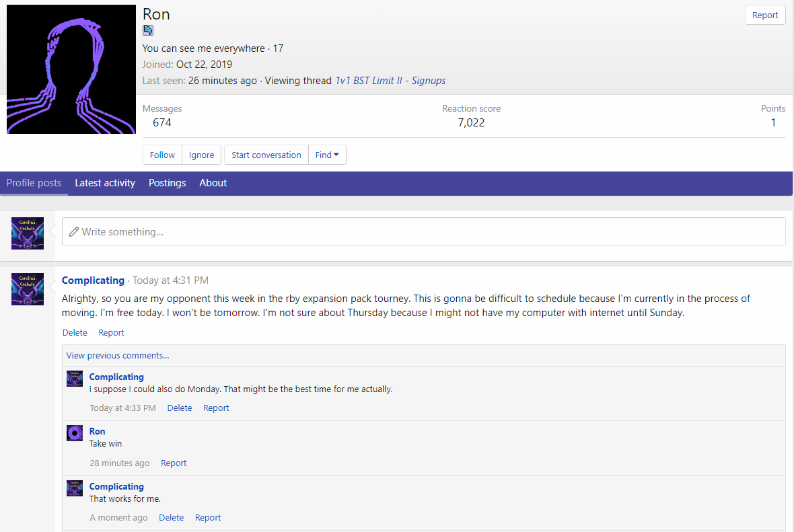Delete the 4:31 PM profile post
This screenshot has width=794, height=532.
click(x=75, y=332)
